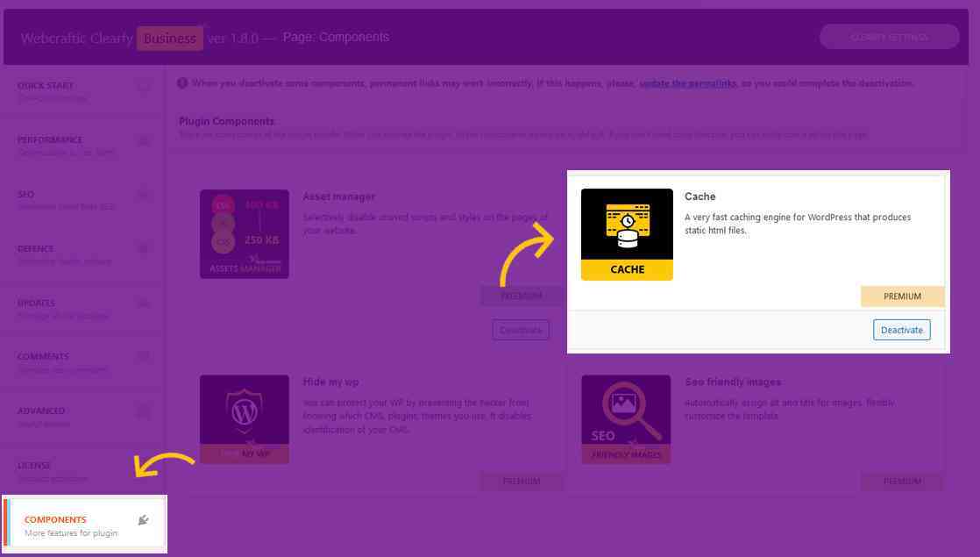The image size is (980, 557).
Task: Click the Premium badge on the Cache card
Action: pos(903,296)
